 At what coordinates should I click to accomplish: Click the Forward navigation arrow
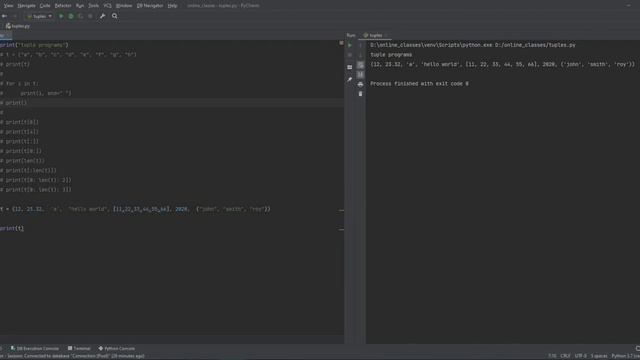(x=15, y=16)
